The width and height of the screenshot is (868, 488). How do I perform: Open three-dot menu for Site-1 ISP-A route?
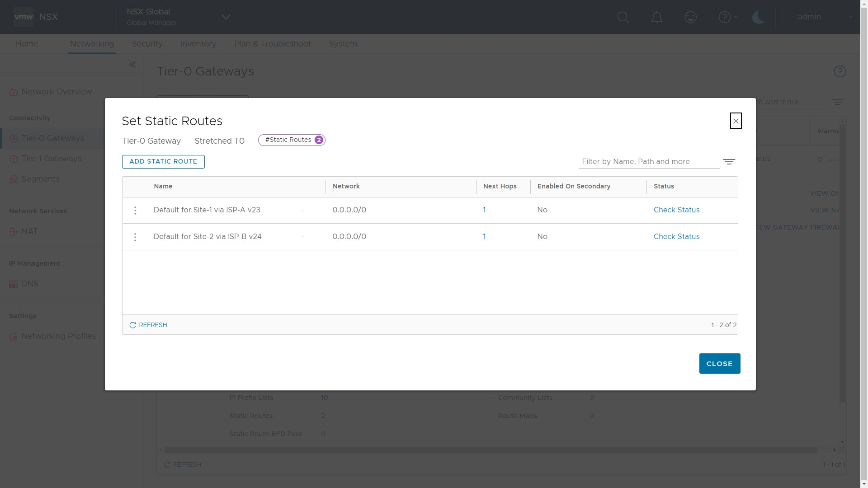pyautogui.click(x=135, y=210)
